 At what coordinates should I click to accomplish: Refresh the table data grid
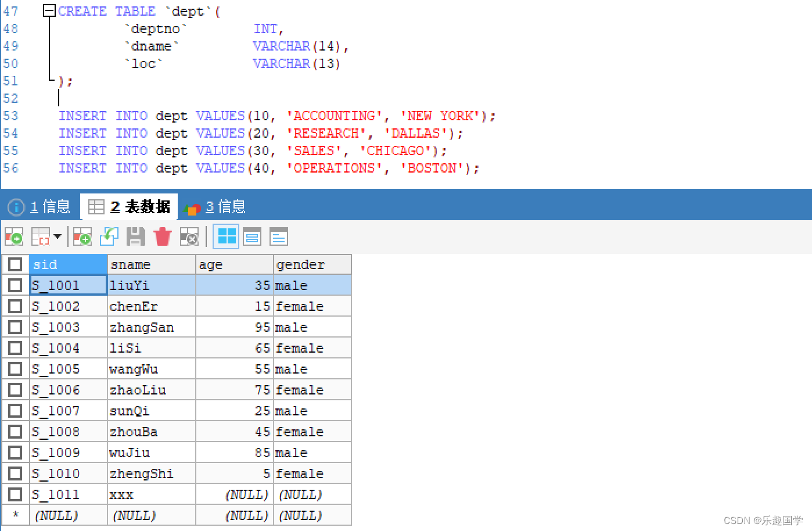pos(109,236)
